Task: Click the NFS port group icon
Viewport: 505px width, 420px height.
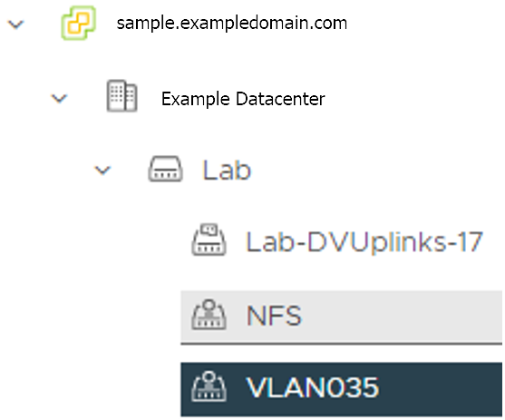Action: [x=209, y=315]
